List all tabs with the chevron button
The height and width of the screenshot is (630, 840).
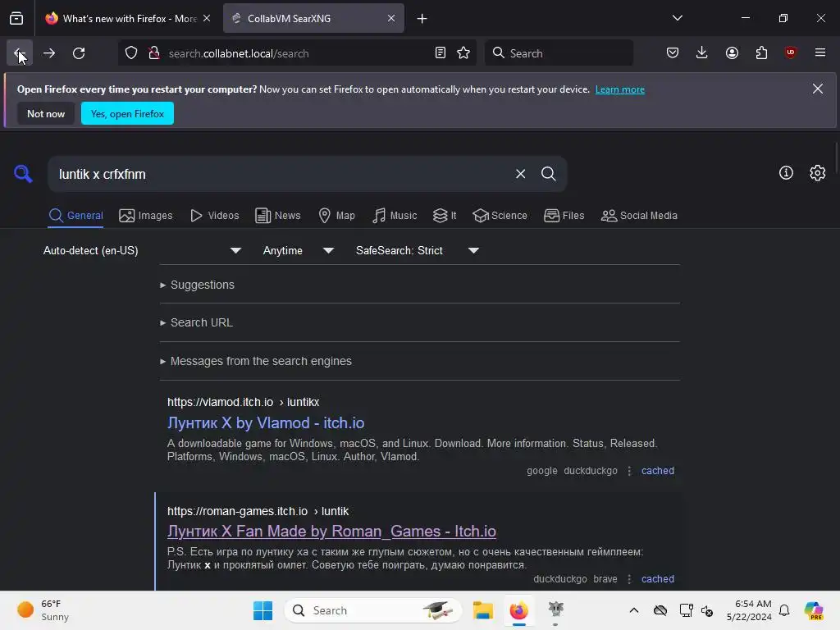click(677, 18)
